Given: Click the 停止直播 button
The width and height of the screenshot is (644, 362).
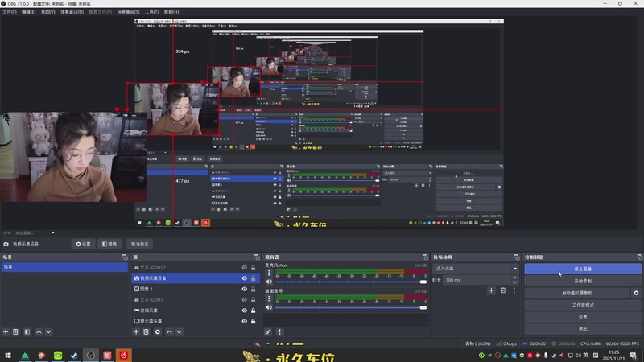Looking at the screenshot, I should pyautogui.click(x=583, y=269).
